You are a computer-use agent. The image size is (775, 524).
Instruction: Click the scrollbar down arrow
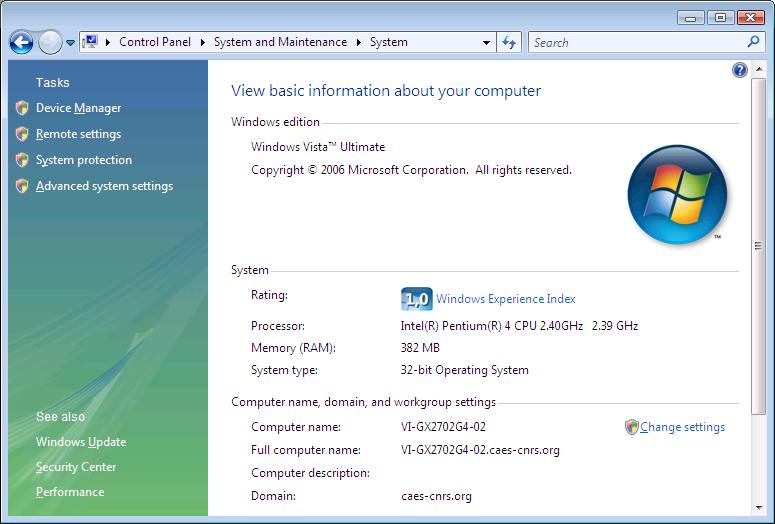(759, 508)
